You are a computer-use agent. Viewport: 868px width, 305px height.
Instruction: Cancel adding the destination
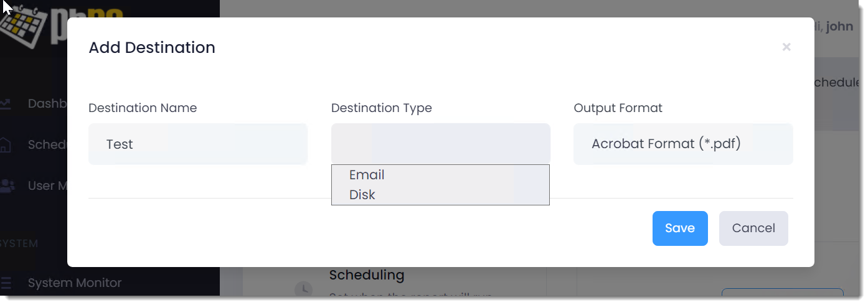[x=753, y=228]
